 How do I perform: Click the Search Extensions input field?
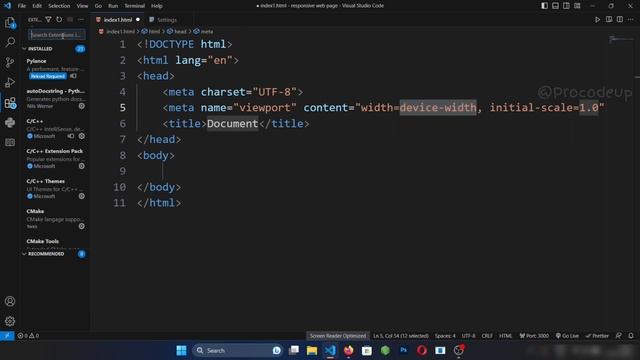click(57, 35)
